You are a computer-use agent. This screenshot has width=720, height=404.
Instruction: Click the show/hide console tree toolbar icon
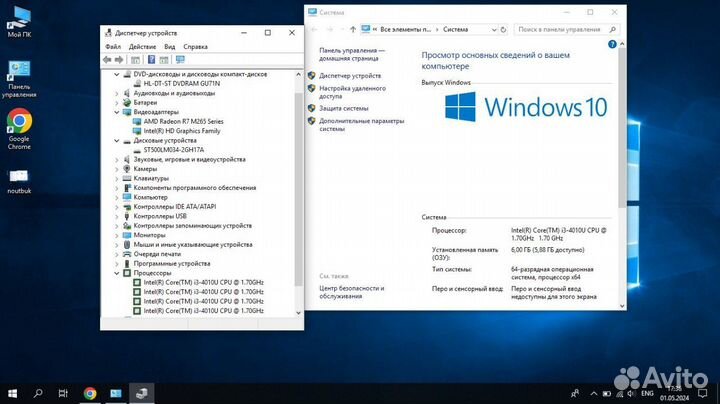pyautogui.click(x=135, y=60)
